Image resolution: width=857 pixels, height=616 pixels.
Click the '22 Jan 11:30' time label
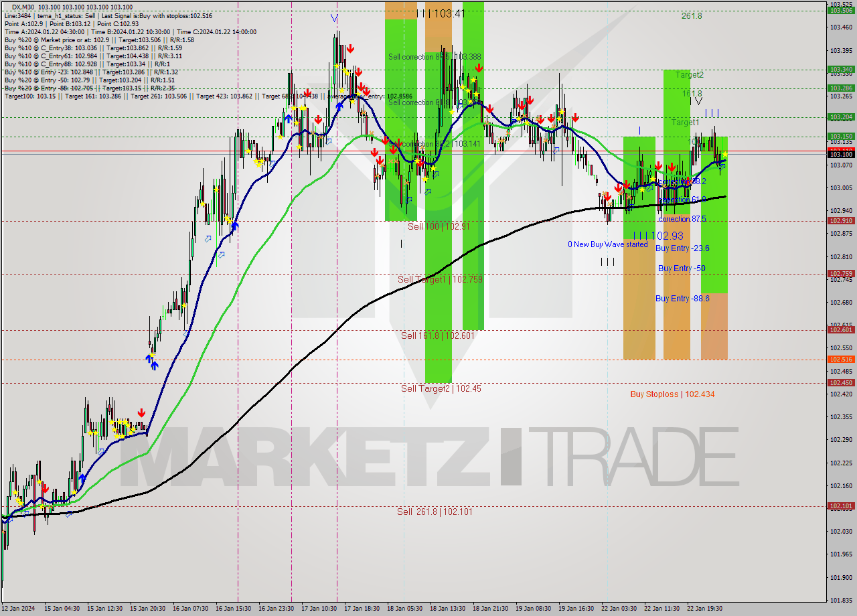[x=661, y=609]
